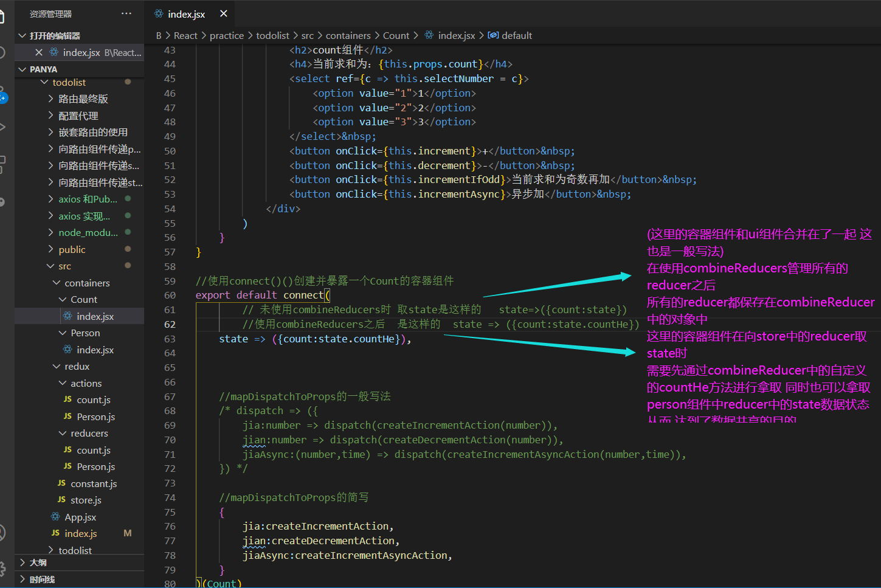Screen dimensions: 881x588
Task: Expand the 配置代理 folder
Action: pos(51,116)
